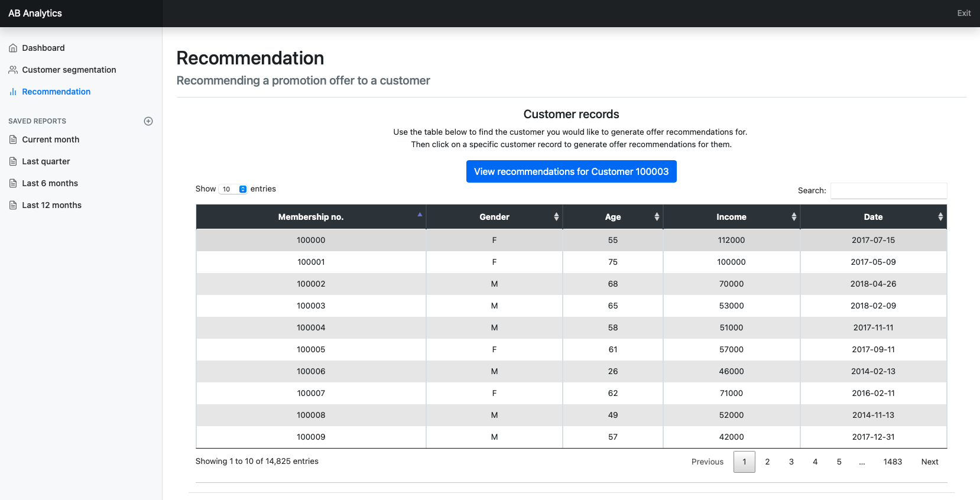This screenshot has height=500, width=980.
Task: Open the Last quarter saved report
Action: [46, 161]
